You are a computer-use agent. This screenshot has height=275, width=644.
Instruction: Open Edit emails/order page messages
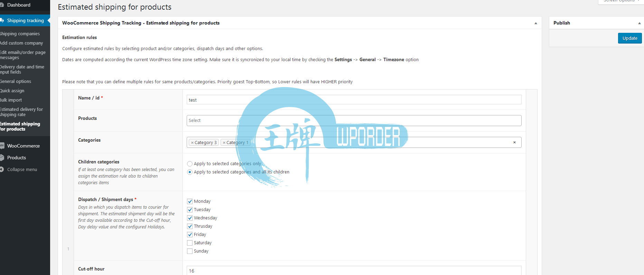tap(23, 55)
